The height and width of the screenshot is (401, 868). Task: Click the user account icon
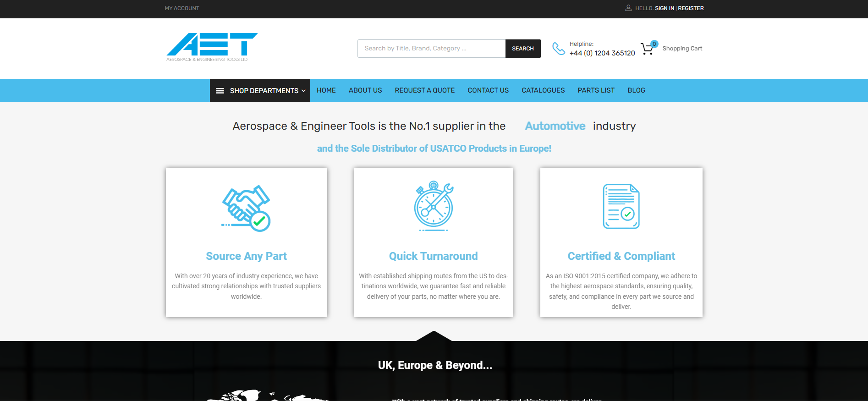(628, 8)
